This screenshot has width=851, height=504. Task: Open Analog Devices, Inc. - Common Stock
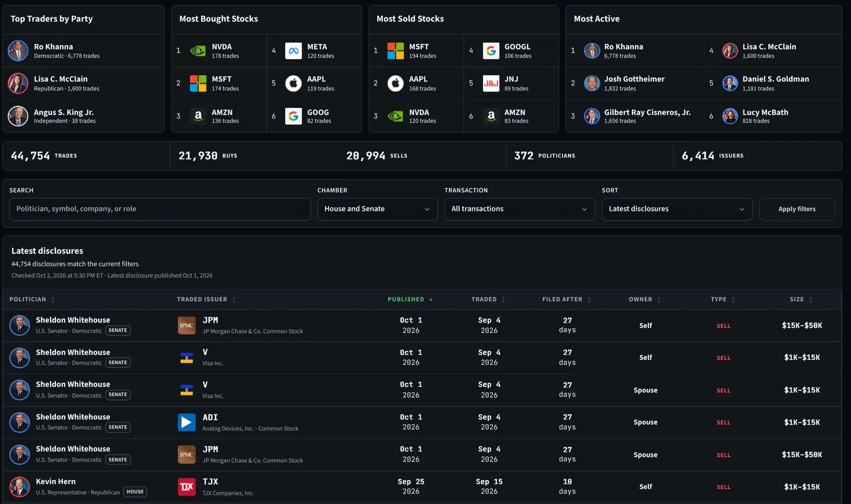[x=250, y=429]
